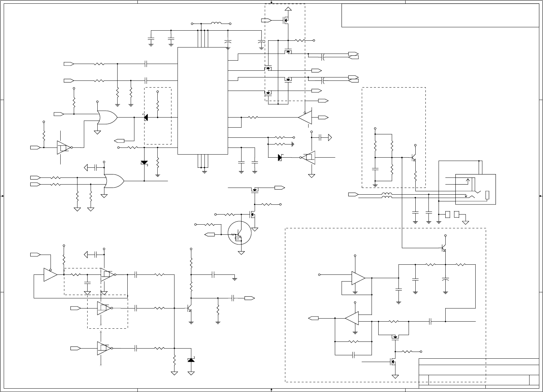The image size is (543, 392).
Task: Select the large central IC rectangle
Action: 203,101
